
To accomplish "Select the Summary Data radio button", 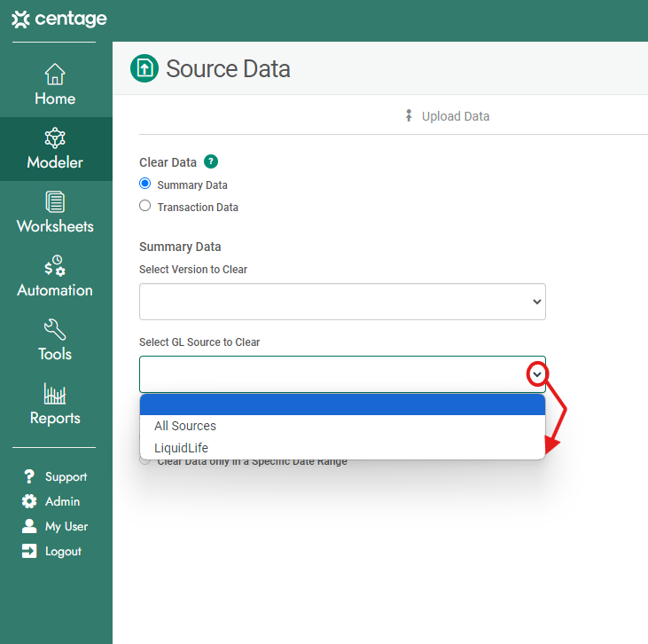I will point(145,184).
